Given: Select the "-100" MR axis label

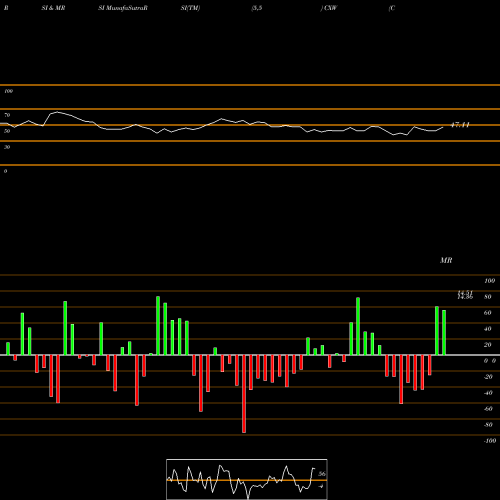Looking at the screenshot, I should pos(490,441).
